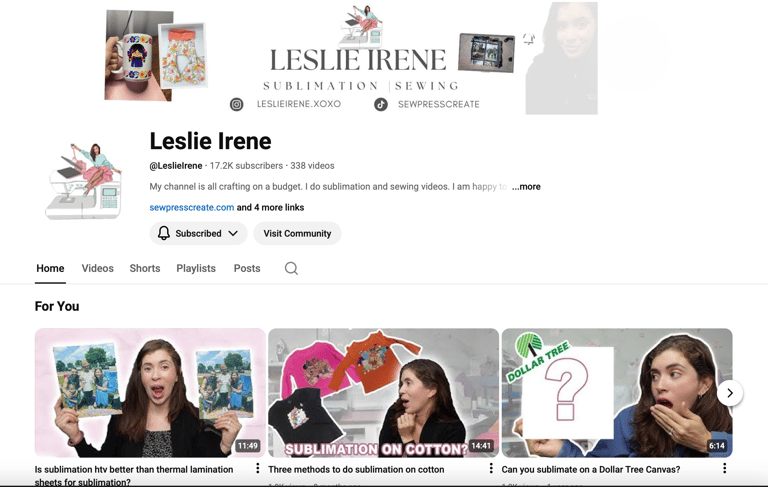Image resolution: width=768 pixels, height=487 pixels.
Task: Open the Playlists tab
Action: (x=196, y=268)
